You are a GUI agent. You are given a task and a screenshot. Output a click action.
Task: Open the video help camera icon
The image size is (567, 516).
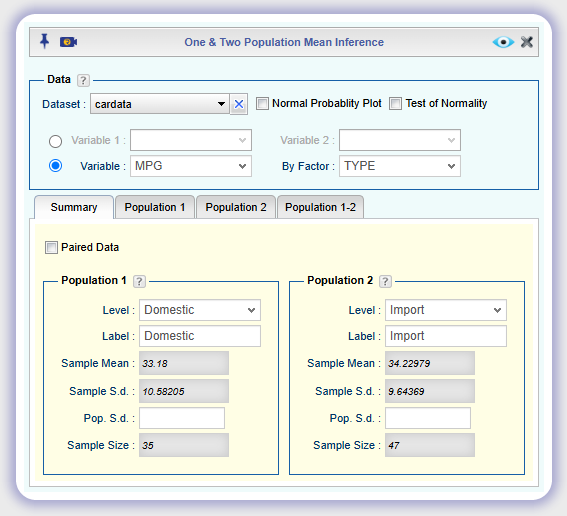click(x=68, y=42)
